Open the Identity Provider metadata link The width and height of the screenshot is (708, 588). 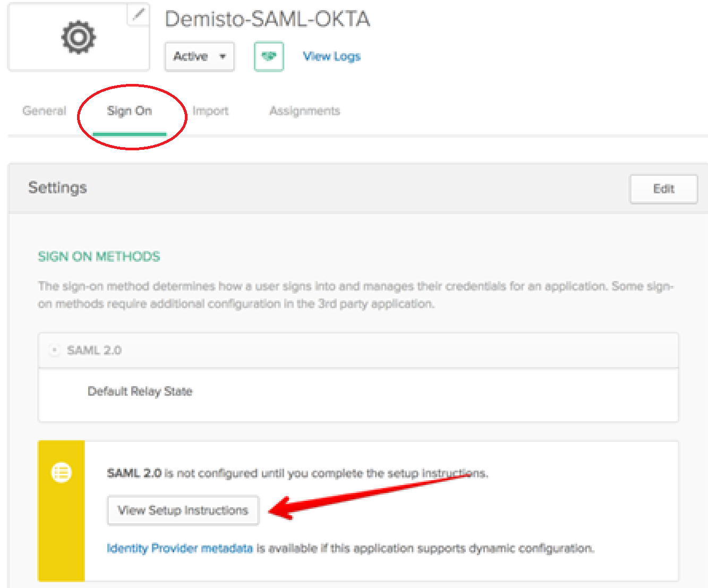coord(180,548)
